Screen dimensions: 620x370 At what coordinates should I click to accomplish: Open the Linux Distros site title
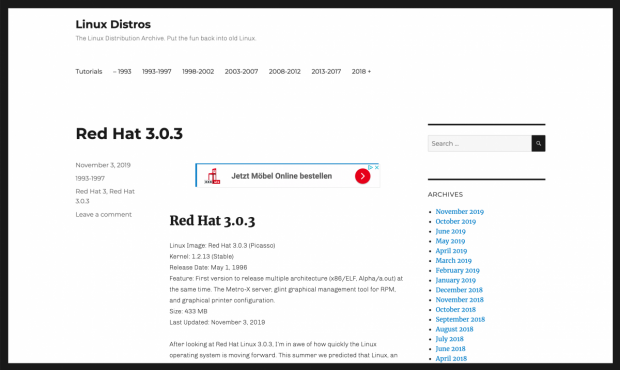point(113,24)
